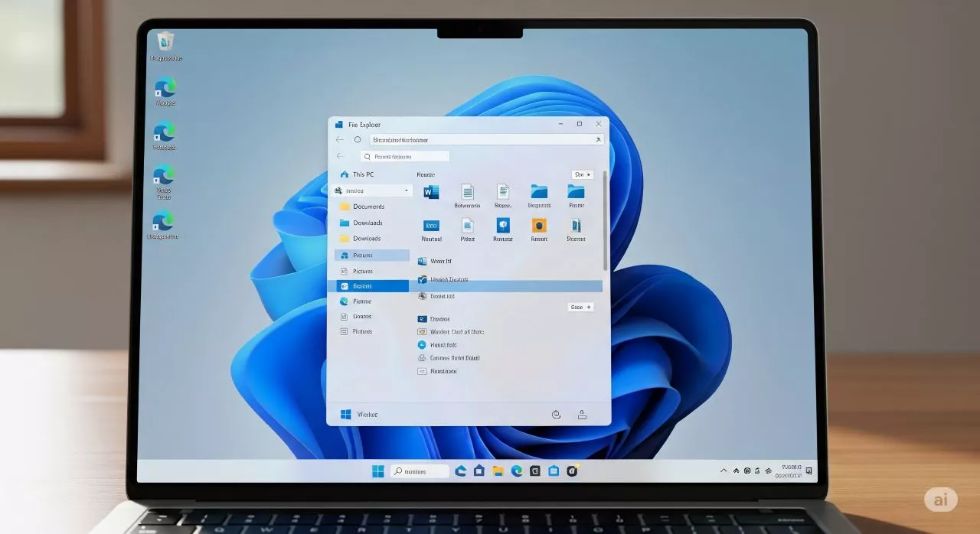Launch Microsoft Edge from the taskbar

[517, 471]
